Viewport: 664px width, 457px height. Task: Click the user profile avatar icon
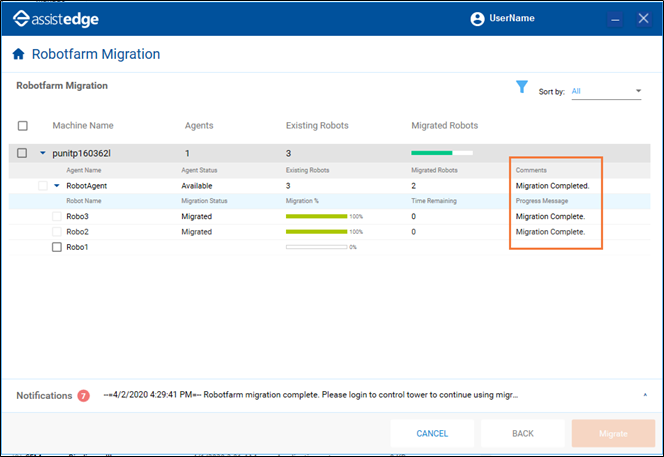[x=477, y=19]
